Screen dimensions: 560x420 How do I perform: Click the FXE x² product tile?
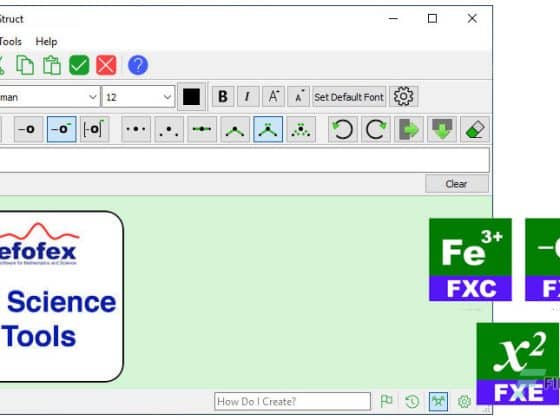coord(518,364)
